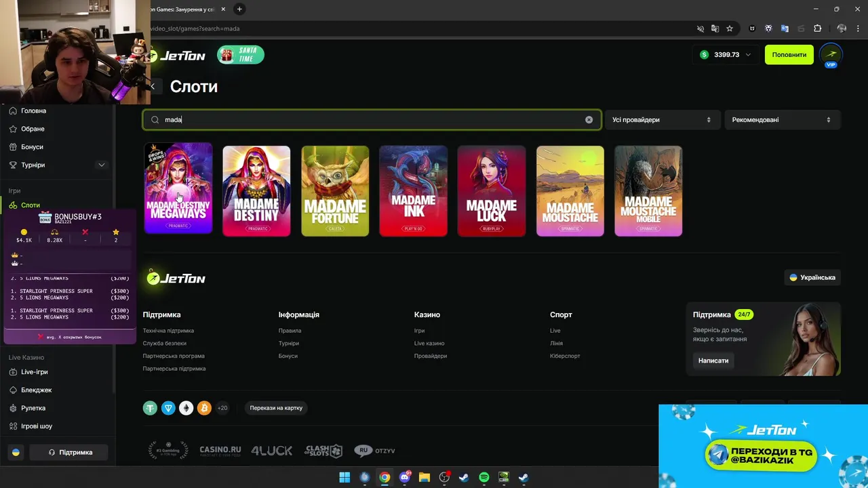Click the Ukrainian flag language icon in sidebar
This screenshot has height=488, width=868.
point(16,452)
